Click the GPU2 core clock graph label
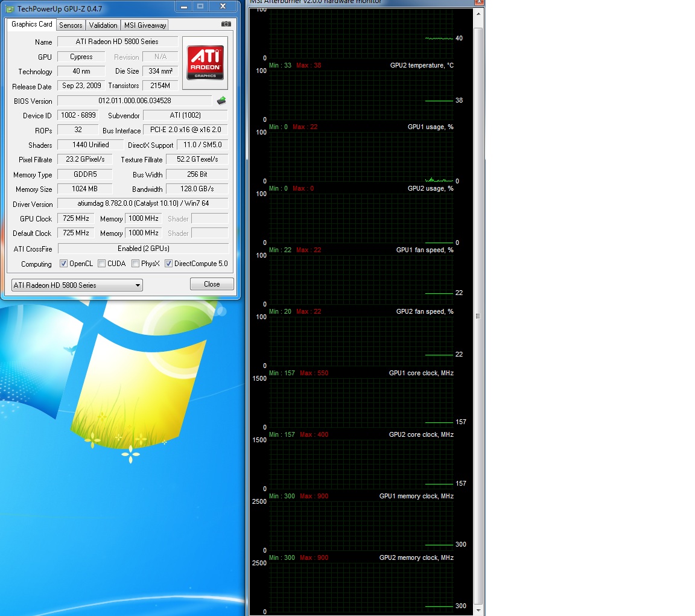The image size is (695, 616). 421,435
